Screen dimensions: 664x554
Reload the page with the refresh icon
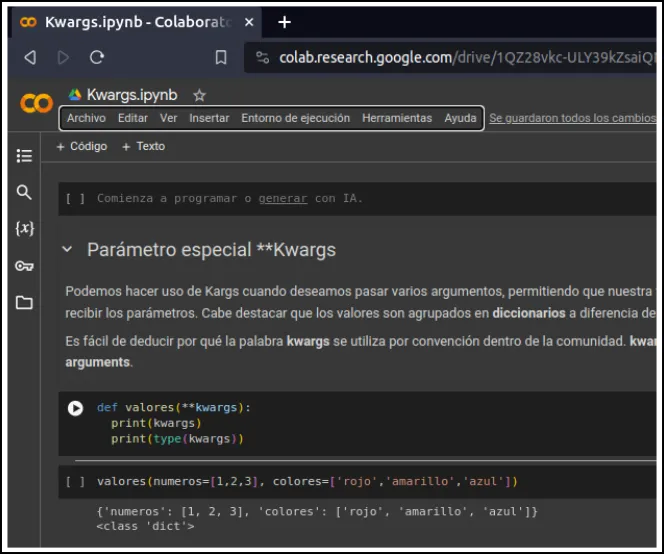pos(97,57)
